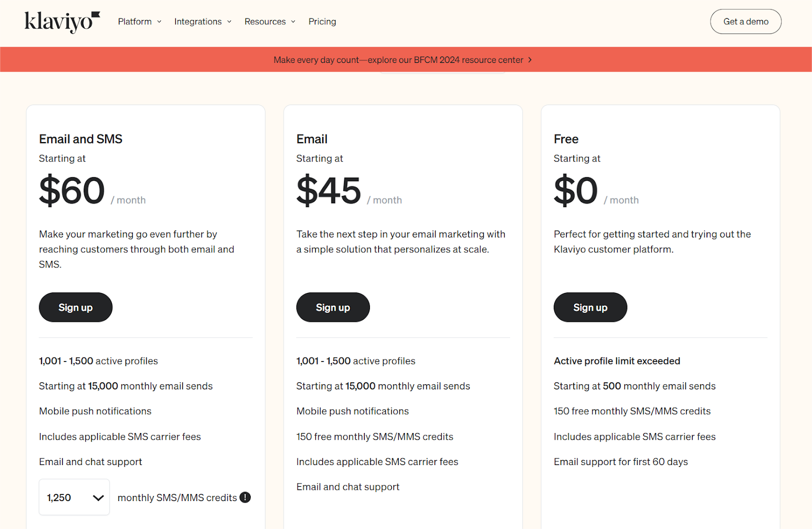Click the Email plan description text
This screenshot has width=812, height=529.
tap(401, 242)
